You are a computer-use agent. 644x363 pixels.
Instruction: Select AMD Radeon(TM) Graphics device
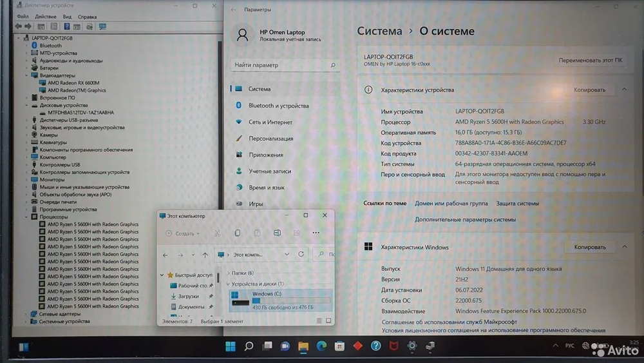[77, 90]
